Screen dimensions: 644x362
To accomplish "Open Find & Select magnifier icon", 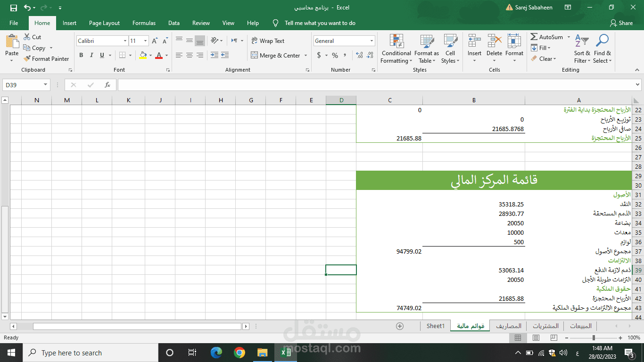I will pos(602,41).
